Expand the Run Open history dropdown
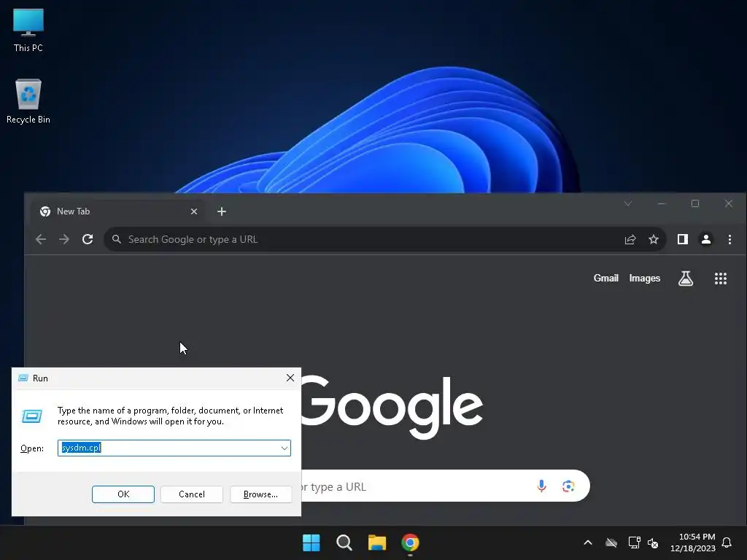This screenshot has width=747, height=560. pyautogui.click(x=284, y=448)
